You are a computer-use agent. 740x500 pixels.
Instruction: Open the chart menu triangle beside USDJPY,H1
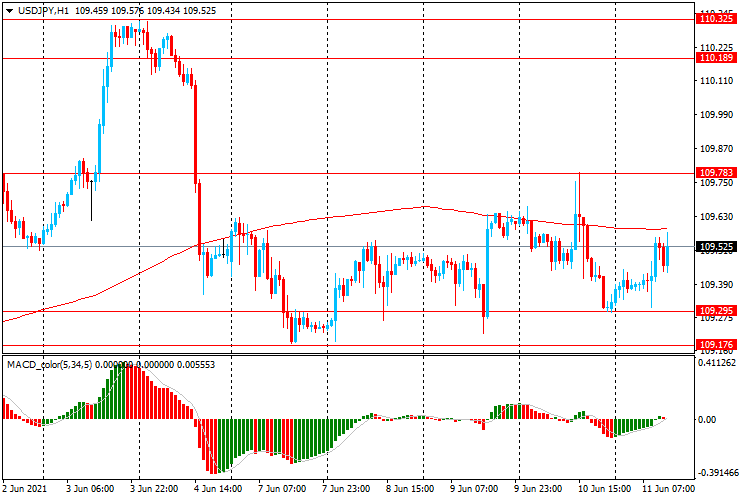pyautogui.click(x=9, y=11)
